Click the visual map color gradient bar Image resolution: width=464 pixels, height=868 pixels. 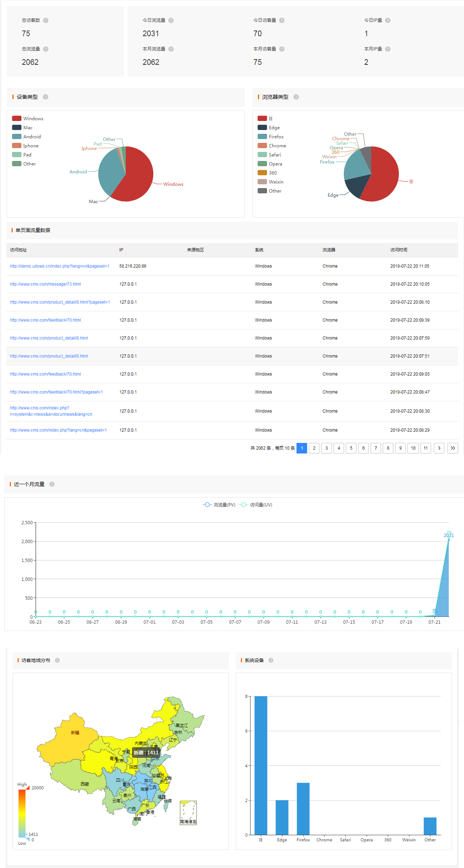click(x=22, y=813)
